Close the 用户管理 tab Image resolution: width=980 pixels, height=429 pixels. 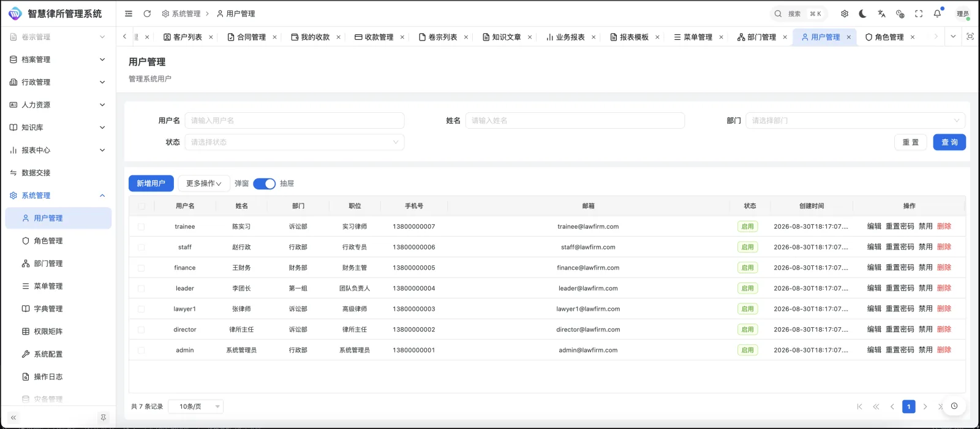pyautogui.click(x=848, y=37)
